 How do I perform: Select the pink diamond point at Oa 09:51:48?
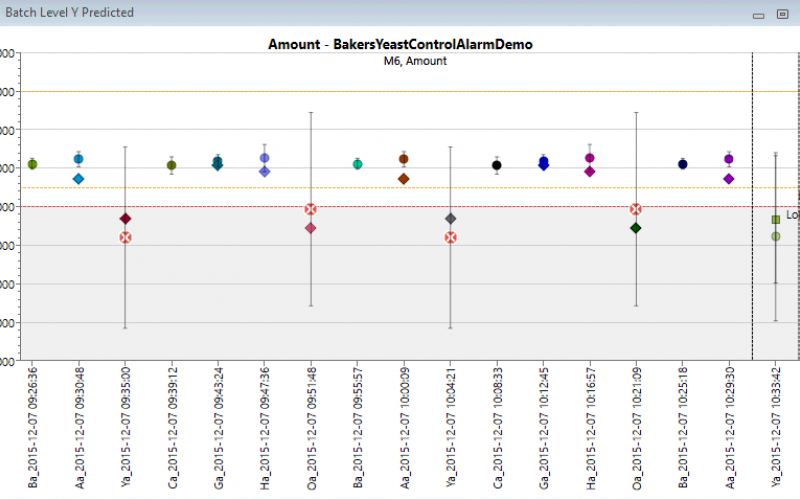tap(311, 228)
